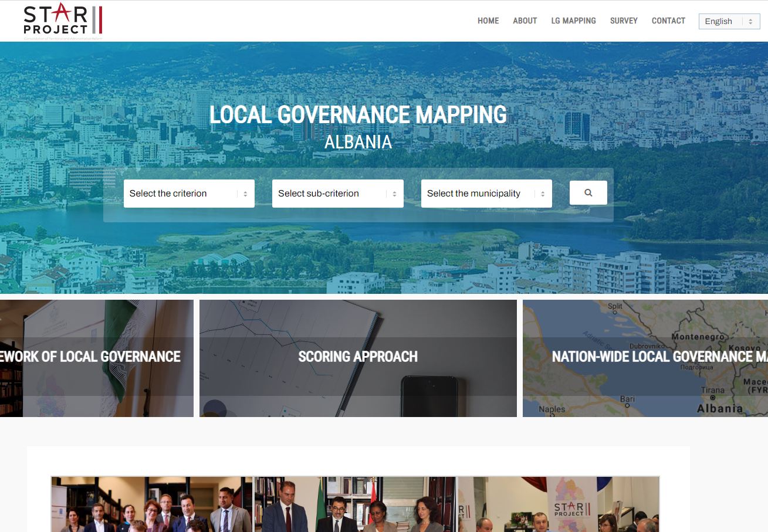
Task: Click the STAR Project II logo
Action: [63, 21]
